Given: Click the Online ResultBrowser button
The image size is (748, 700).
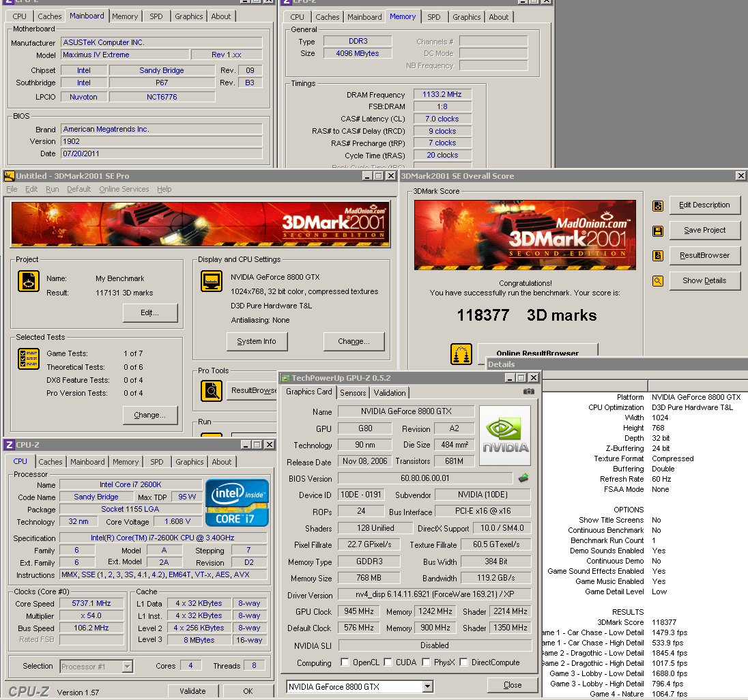Looking at the screenshot, I should [538, 351].
